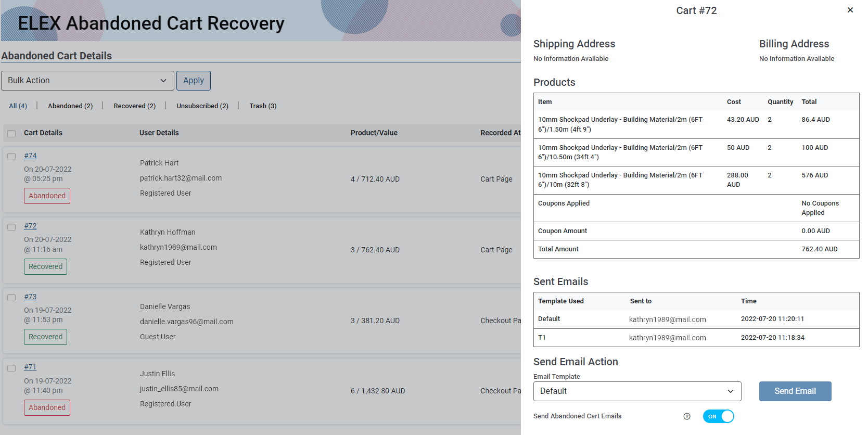868x435 pixels.
Task: Select checkbox for cart #74
Action: point(11,157)
